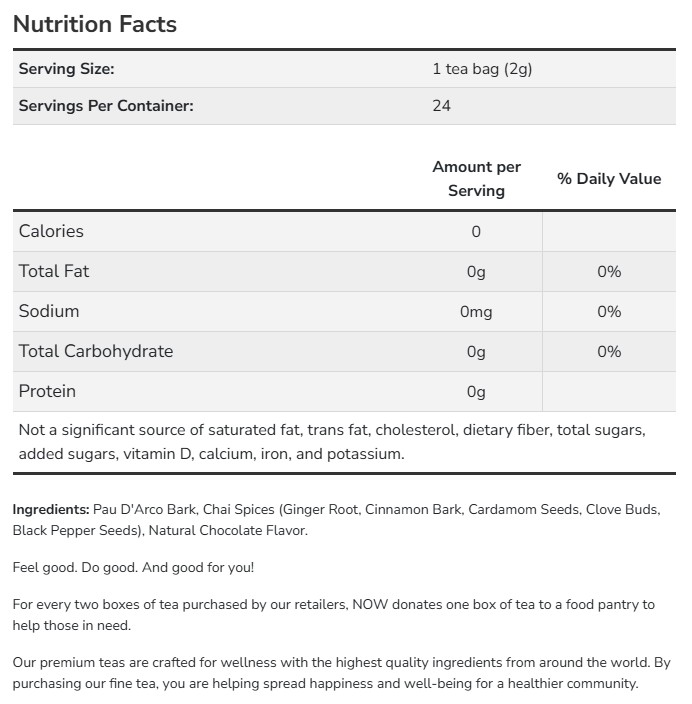Click the '1 tea bag (2g)' value

click(x=482, y=69)
